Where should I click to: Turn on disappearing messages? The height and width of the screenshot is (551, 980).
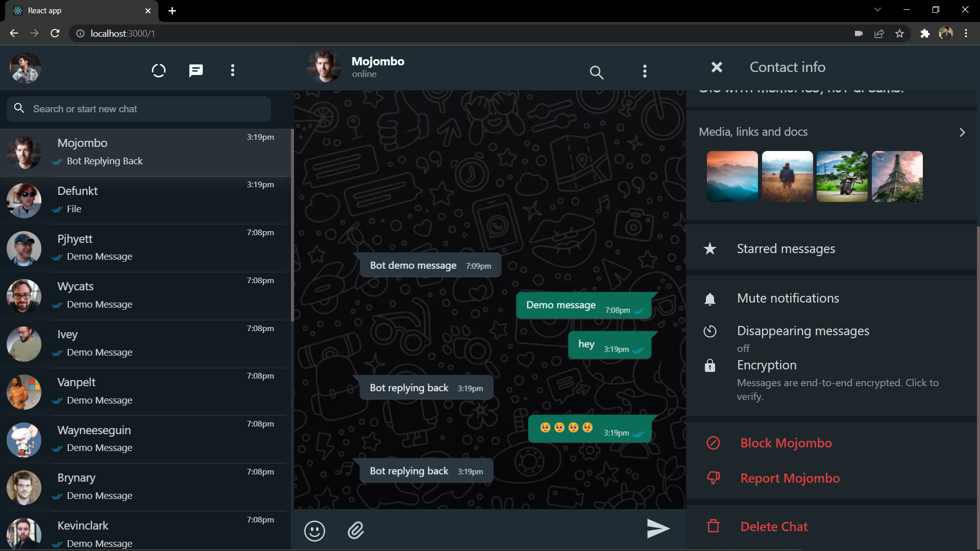coord(802,331)
